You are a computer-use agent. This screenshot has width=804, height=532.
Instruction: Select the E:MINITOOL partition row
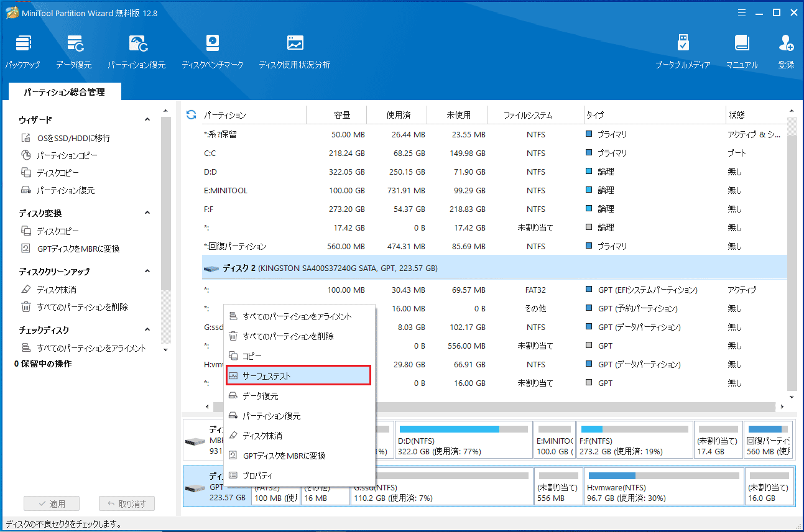coord(494,190)
